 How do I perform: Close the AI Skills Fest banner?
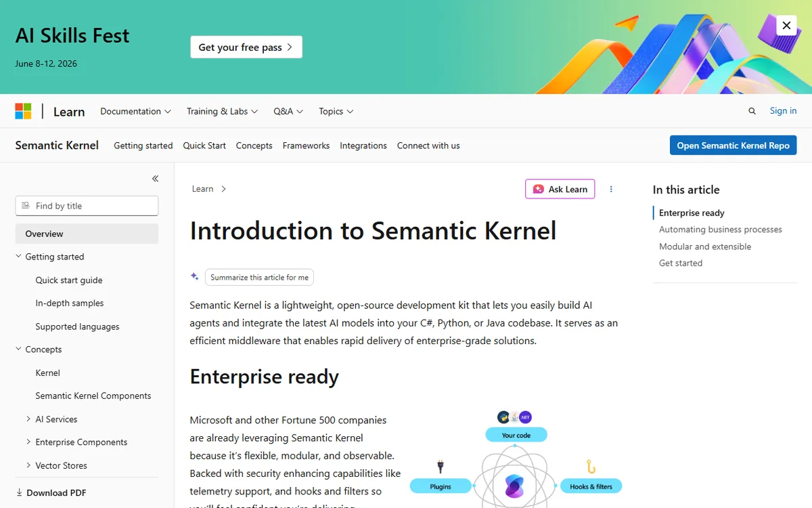pyautogui.click(x=786, y=26)
